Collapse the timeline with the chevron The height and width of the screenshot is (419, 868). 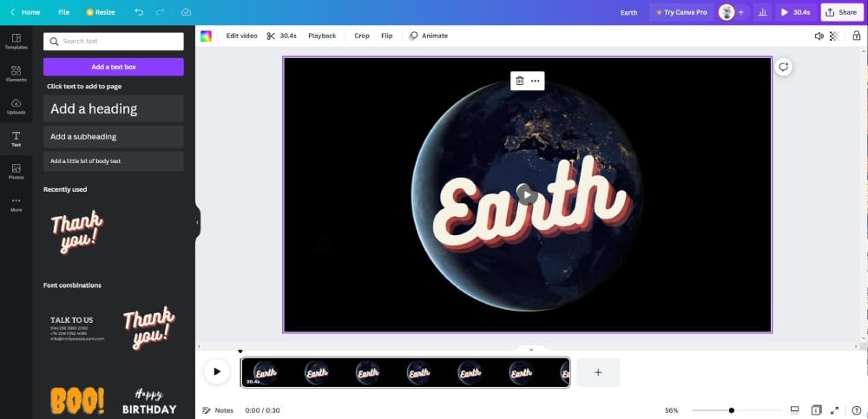tap(531, 350)
